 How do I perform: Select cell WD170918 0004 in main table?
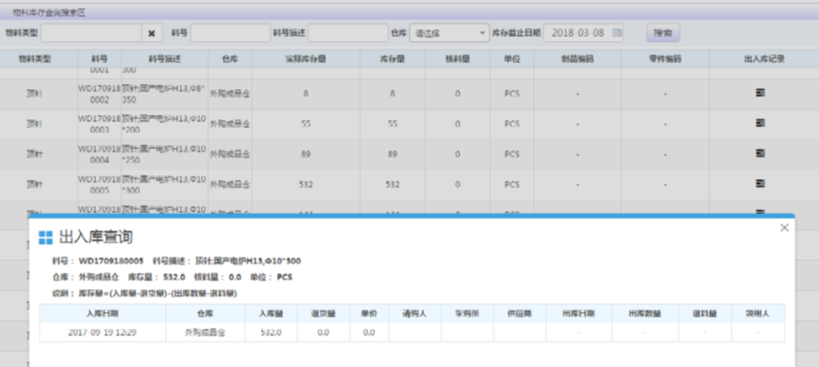coord(99,155)
